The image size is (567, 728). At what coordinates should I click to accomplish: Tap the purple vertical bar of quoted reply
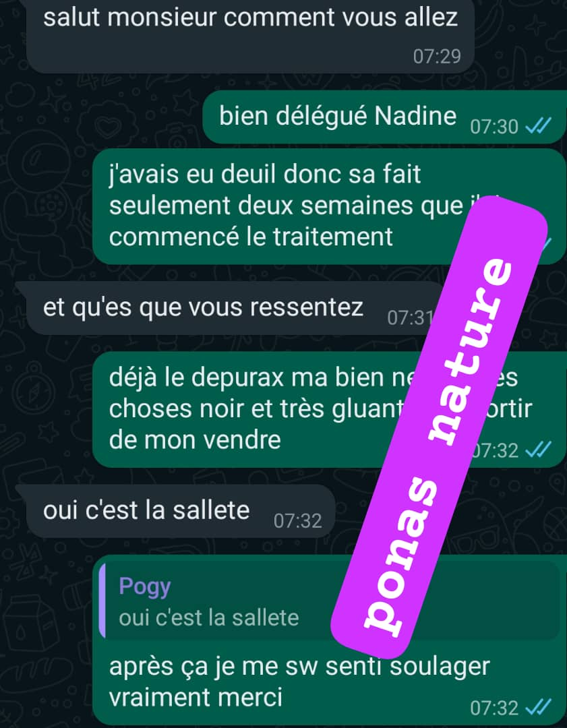click(x=102, y=601)
